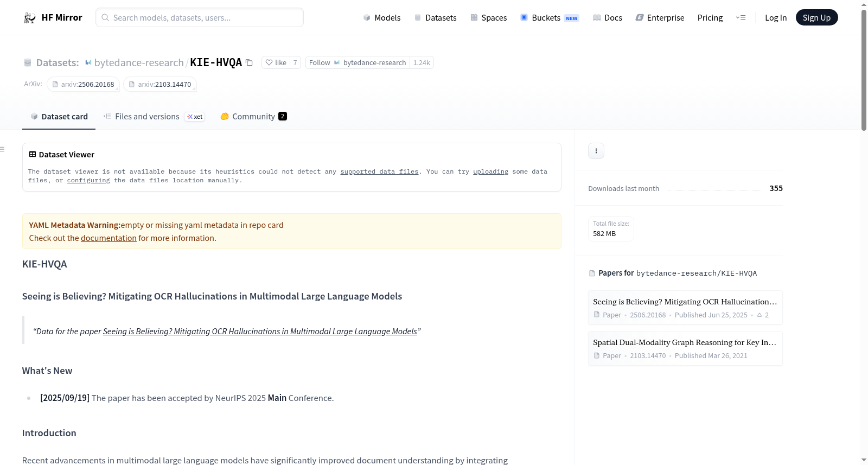
Task: Copy dataset name with the copy icon
Action: 249,62
